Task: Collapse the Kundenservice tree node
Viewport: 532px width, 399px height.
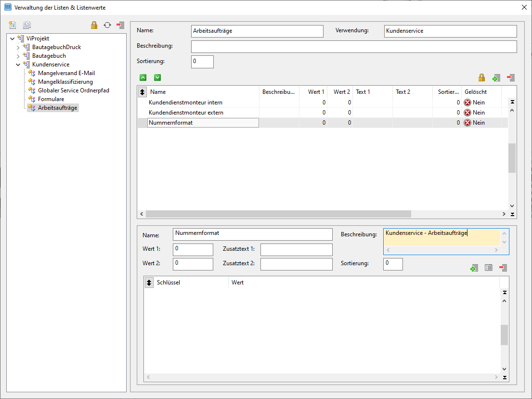Action: click(18, 64)
